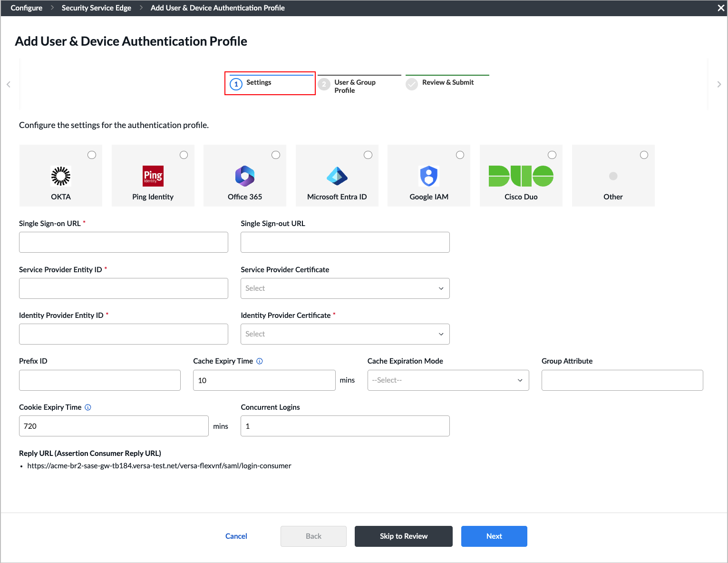Click the Microsoft Entra ID logo
The image size is (728, 563).
coord(337,176)
